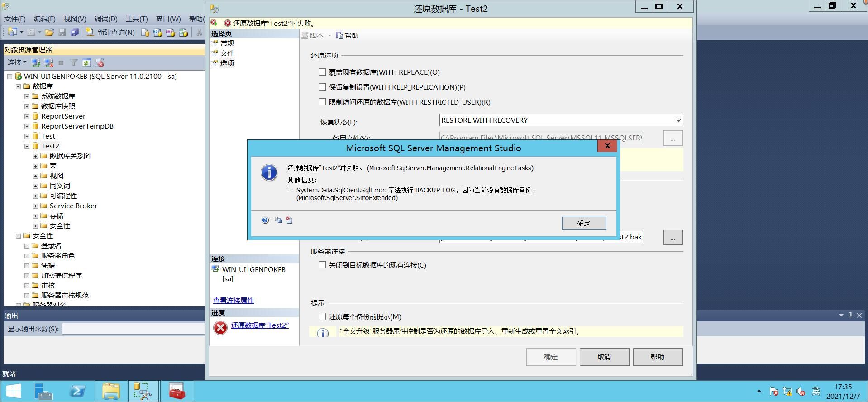The image size is (868, 402).
Task: Click the muted volume tray icon
Action: [801, 391]
